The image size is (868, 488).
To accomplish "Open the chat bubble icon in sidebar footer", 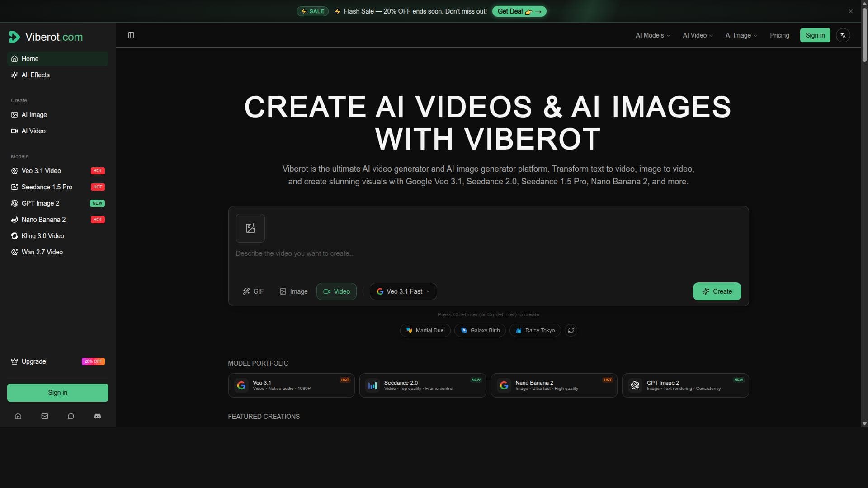I will point(71,416).
